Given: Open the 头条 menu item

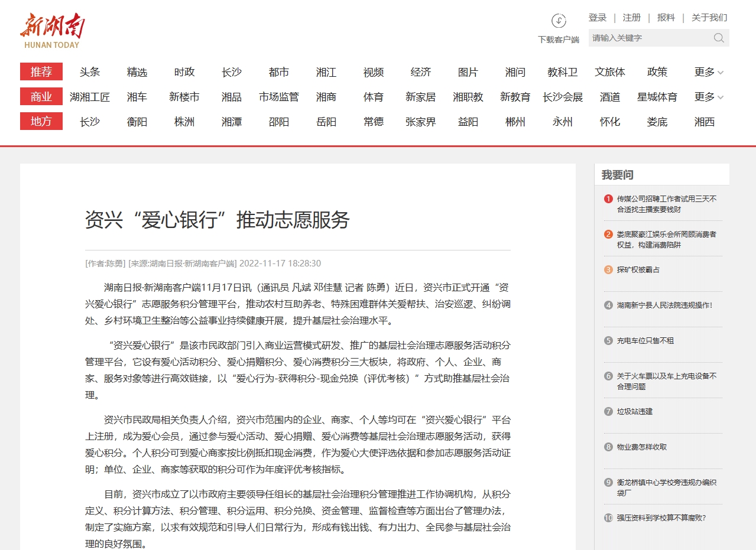Looking at the screenshot, I should click(x=90, y=72).
